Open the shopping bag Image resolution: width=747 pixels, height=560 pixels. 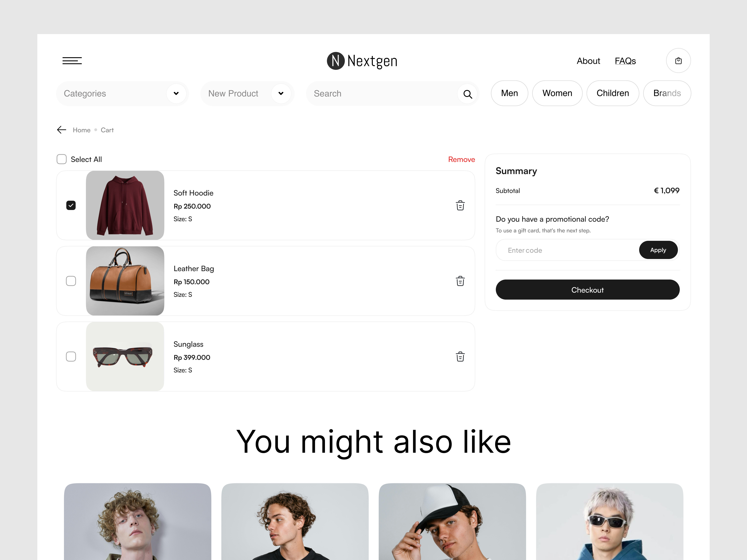678,60
